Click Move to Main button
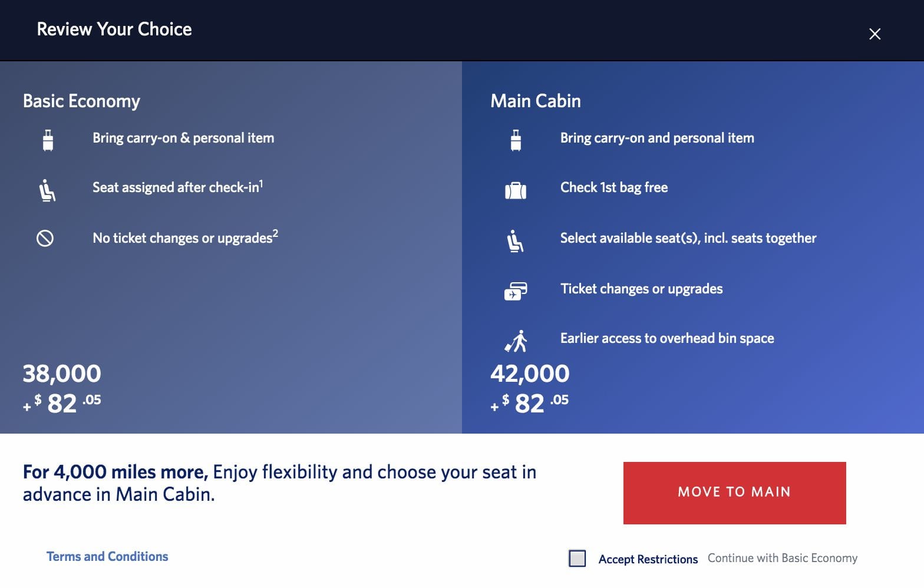Viewport: 924px width, 588px height. pyautogui.click(x=734, y=493)
